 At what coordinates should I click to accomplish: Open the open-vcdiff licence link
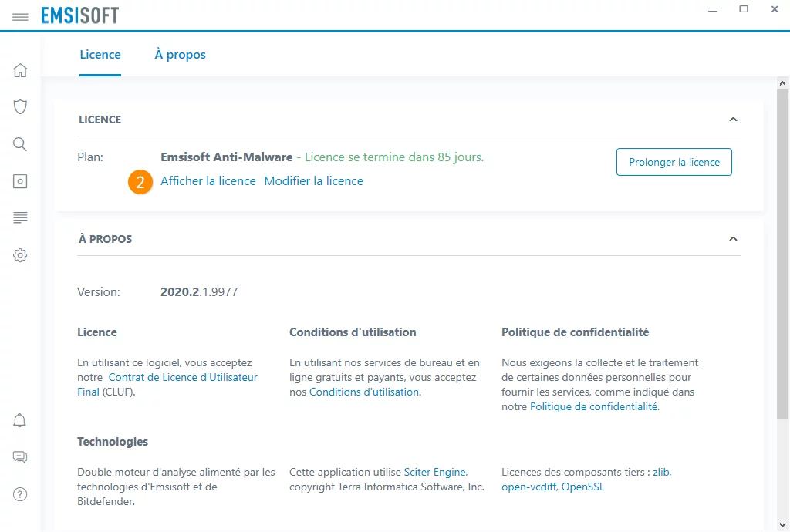coord(528,487)
